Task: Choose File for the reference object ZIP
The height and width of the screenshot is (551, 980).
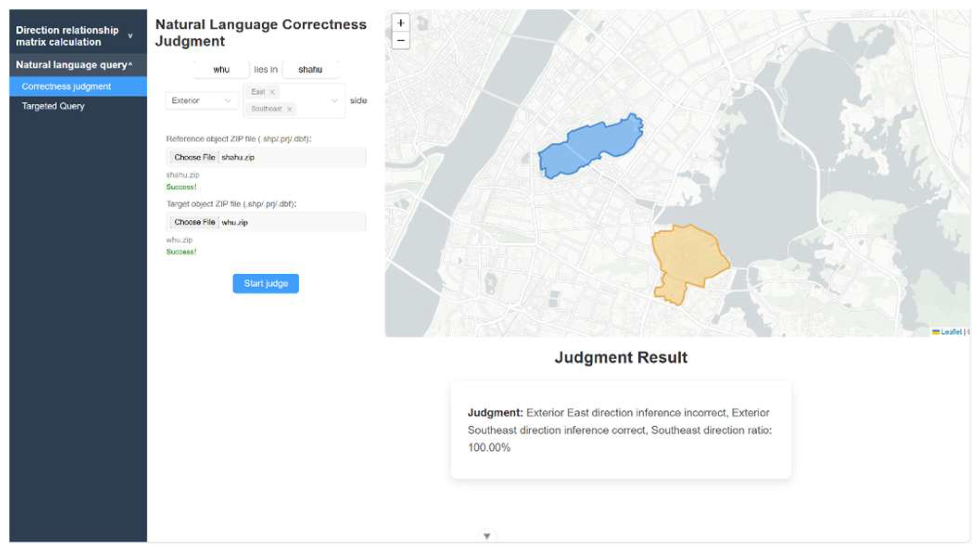Action: pyautogui.click(x=194, y=157)
